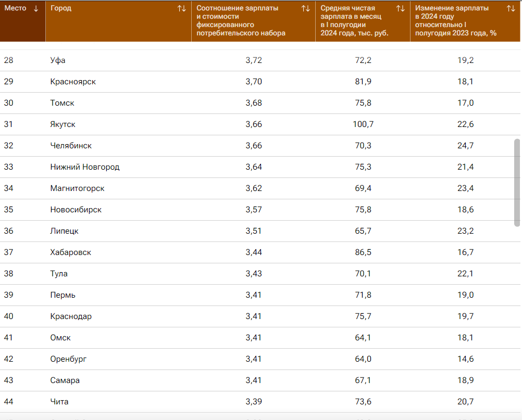The width and height of the screenshot is (522, 420).
Task: Click header text Средняя чистая зарплата в месяц
Action: tap(351, 12)
